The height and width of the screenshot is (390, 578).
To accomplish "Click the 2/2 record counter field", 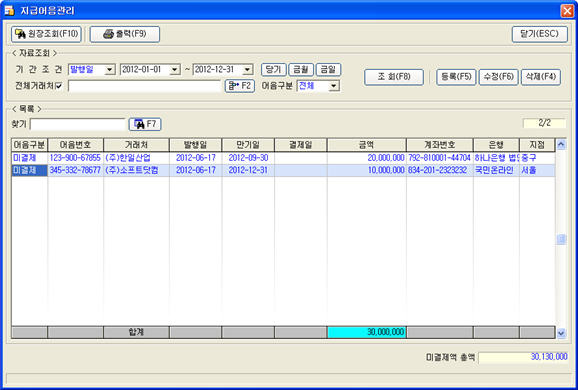I will coord(544,123).
